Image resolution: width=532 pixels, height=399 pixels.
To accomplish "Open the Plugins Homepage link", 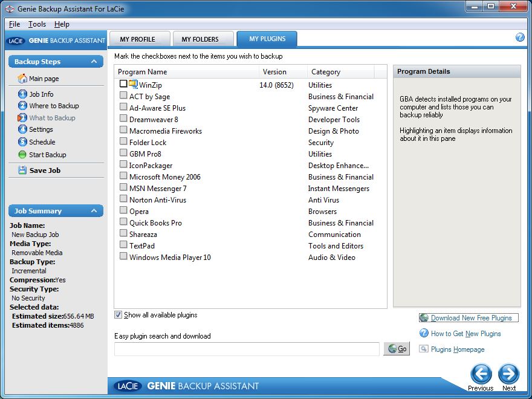I will click(458, 349).
